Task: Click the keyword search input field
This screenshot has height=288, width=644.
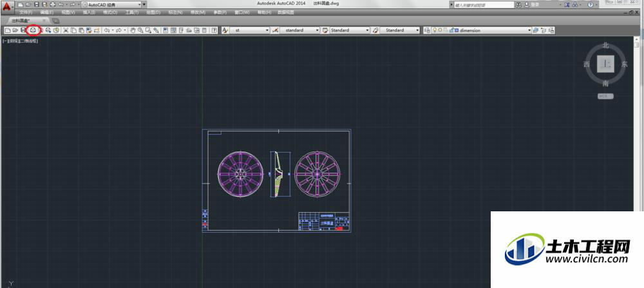Action: coord(484,5)
